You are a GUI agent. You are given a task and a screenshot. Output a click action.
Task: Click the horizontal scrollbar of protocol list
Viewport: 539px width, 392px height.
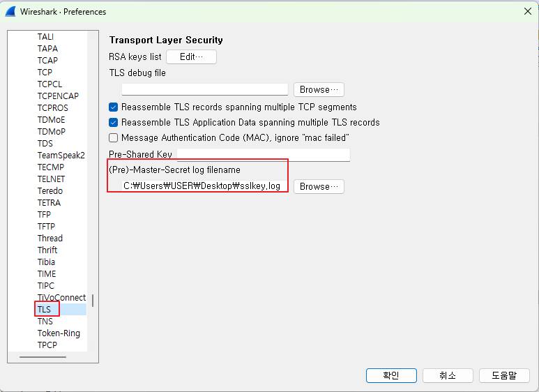coord(43,357)
